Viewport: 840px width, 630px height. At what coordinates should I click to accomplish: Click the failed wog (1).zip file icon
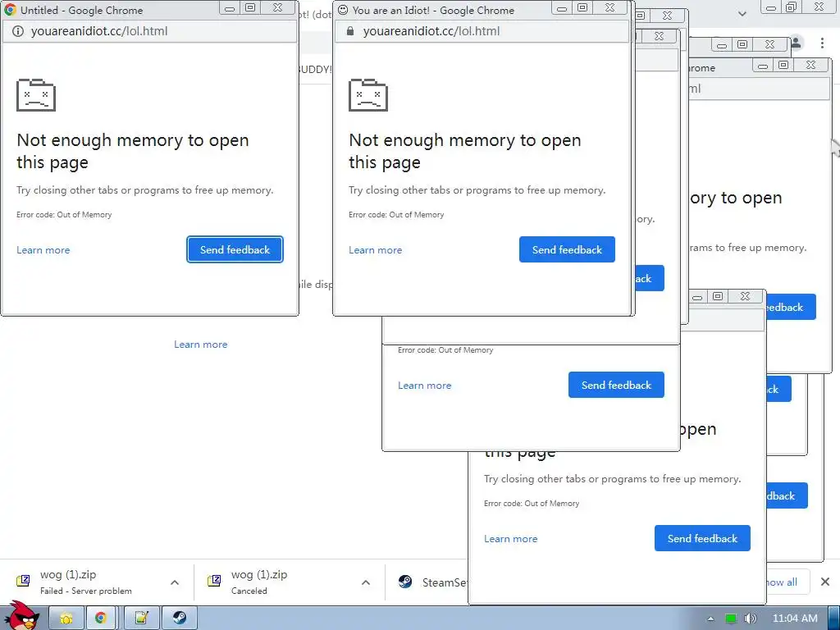23,581
